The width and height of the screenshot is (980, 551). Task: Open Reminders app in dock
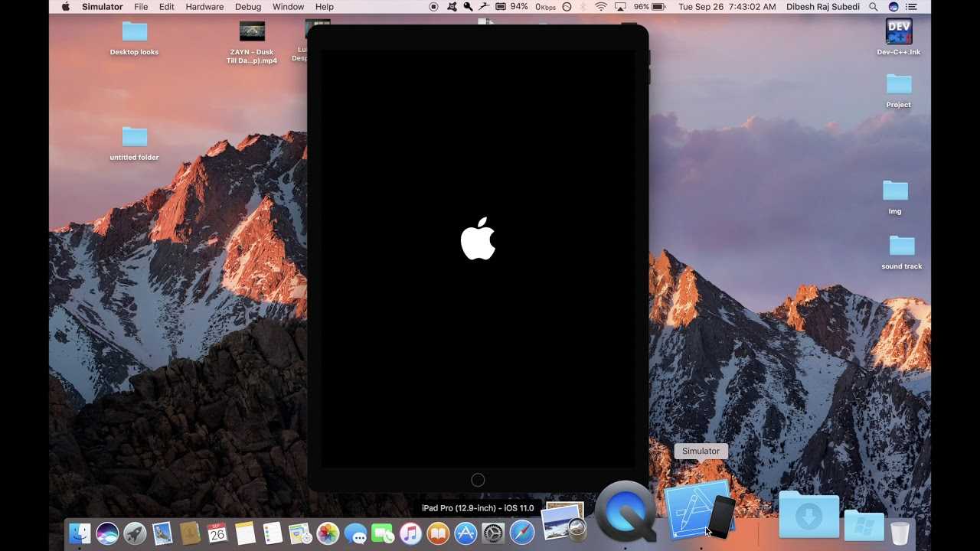coord(273,533)
